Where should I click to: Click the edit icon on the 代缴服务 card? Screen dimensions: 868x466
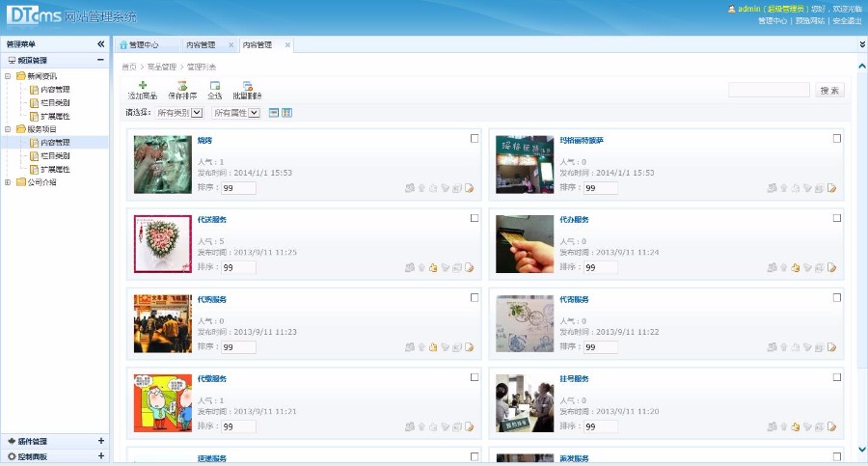click(469, 426)
